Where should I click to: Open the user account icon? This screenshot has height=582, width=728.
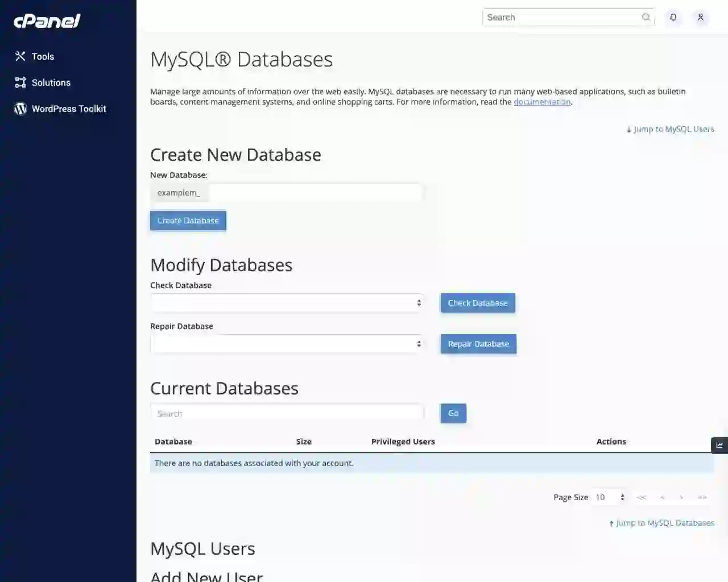pyautogui.click(x=701, y=17)
